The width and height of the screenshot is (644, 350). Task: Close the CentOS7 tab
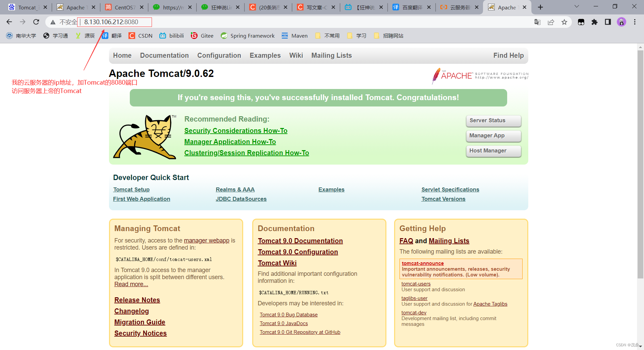[x=142, y=7]
